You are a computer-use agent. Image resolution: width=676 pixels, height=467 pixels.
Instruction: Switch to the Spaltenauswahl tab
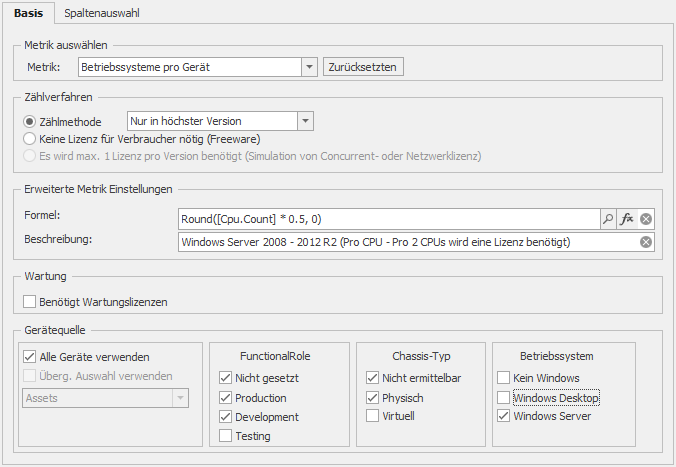tap(102, 13)
